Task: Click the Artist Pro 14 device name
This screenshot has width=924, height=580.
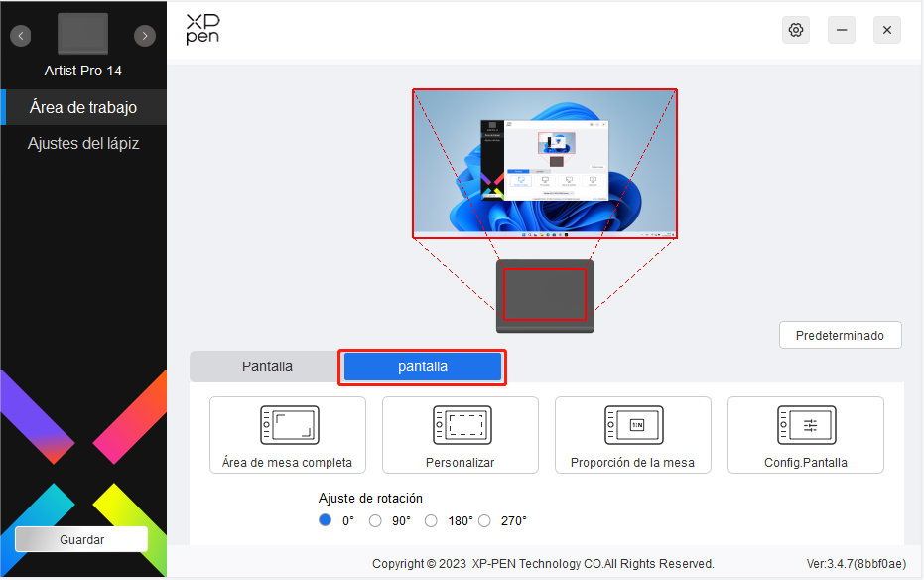Action: (x=83, y=71)
